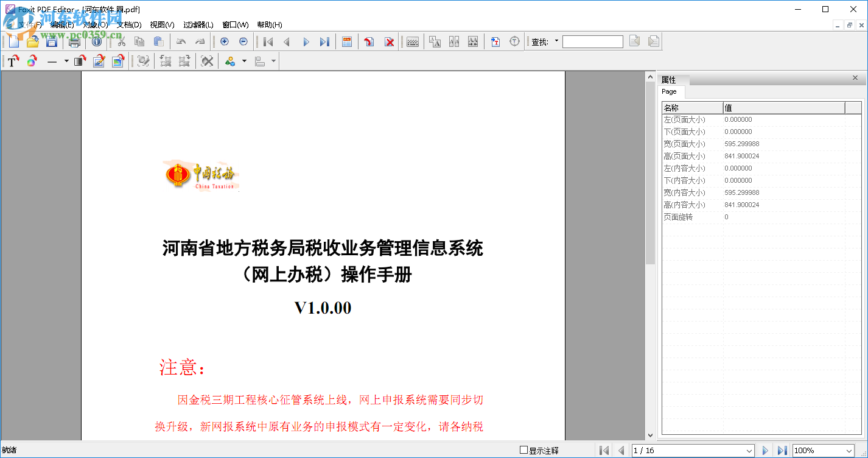Screen dimensions: 868x458
Task: Toggle the line style button in toolbar
Action: coord(52,61)
